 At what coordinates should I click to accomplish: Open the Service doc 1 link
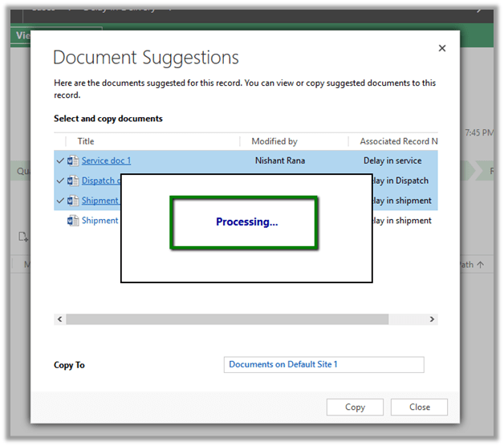[x=106, y=160]
